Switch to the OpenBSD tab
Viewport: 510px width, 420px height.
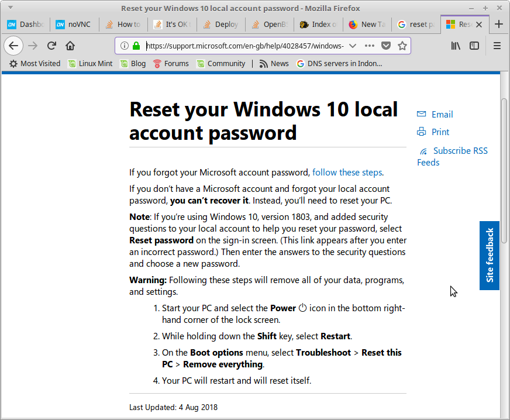tap(270, 25)
